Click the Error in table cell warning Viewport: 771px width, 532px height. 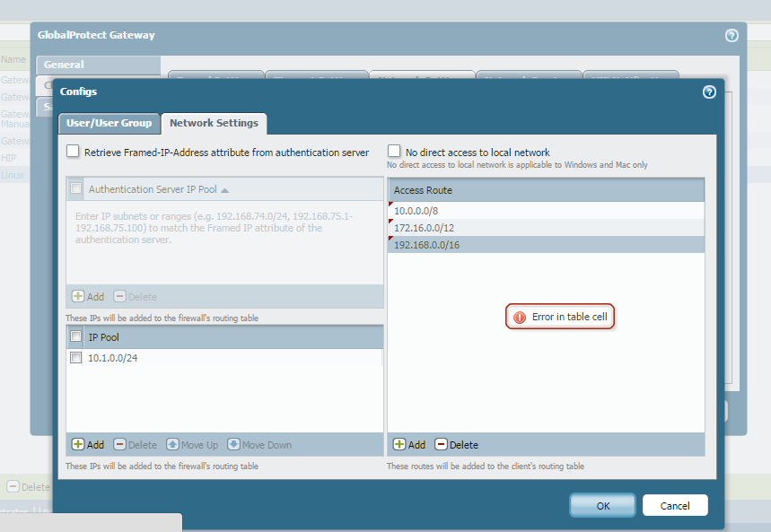[560, 317]
